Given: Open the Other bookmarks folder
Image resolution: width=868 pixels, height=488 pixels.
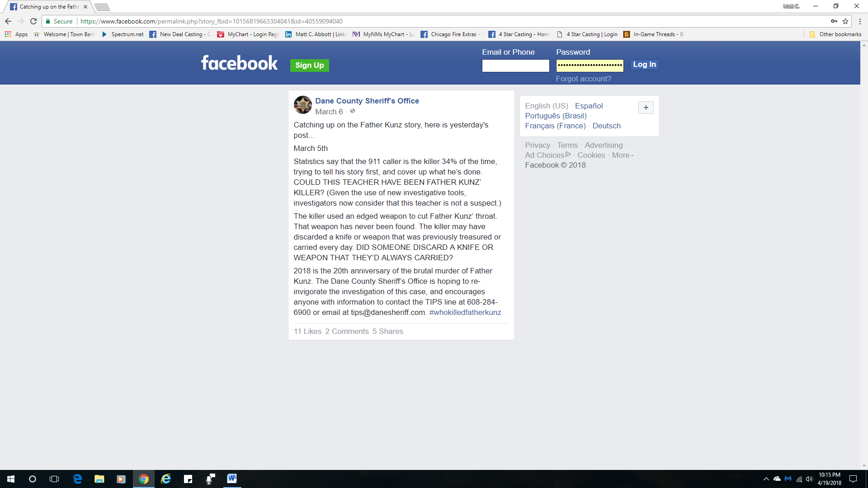Looking at the screenshot, I should [835, 34].
